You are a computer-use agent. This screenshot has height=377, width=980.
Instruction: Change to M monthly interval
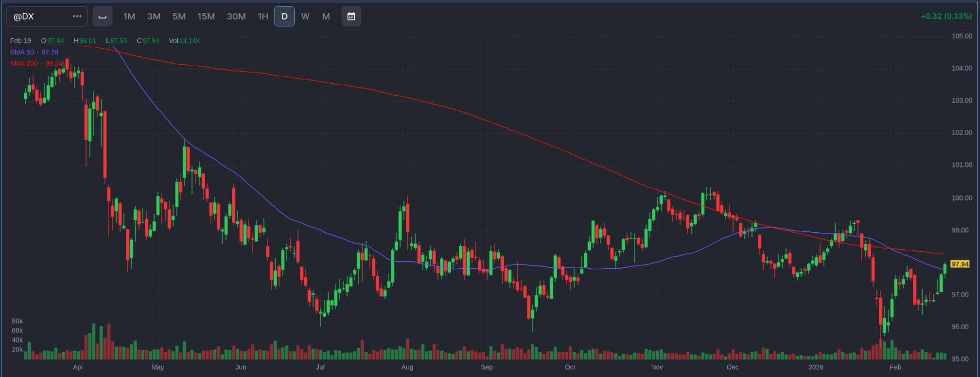(326, 17)
